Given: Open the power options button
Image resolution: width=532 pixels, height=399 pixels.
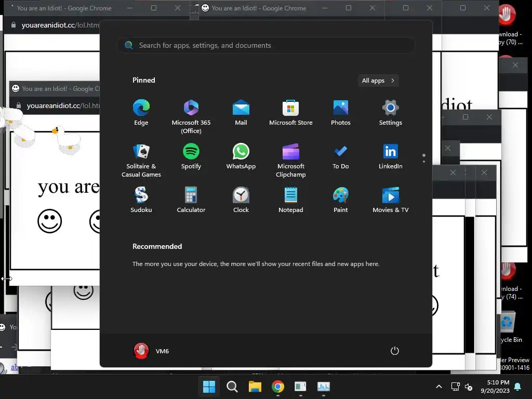Looking at the screenshot, I should pos(395,351).
